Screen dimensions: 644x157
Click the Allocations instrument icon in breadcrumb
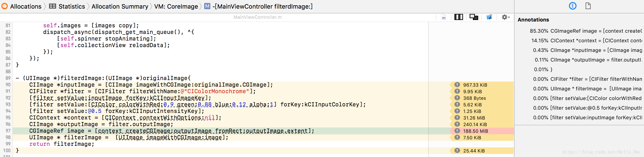pyautogui.click(x=5, y=6)
